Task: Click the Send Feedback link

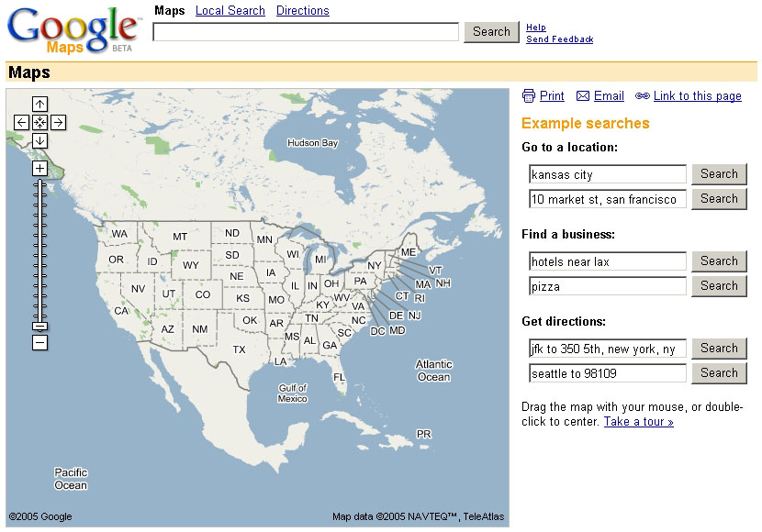Action: (x=560, y=39)
